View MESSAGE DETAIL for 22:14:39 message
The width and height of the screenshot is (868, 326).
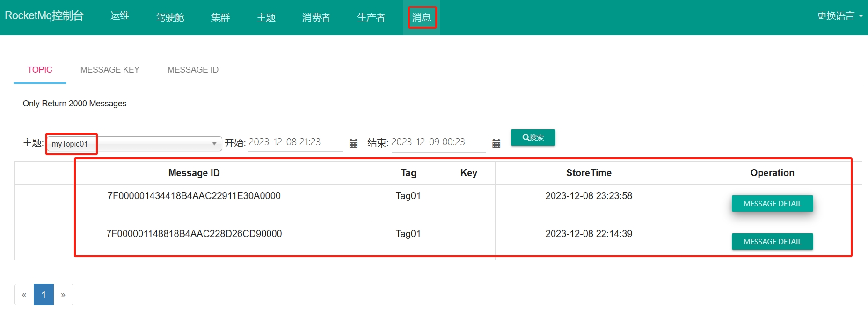point(772,242)
